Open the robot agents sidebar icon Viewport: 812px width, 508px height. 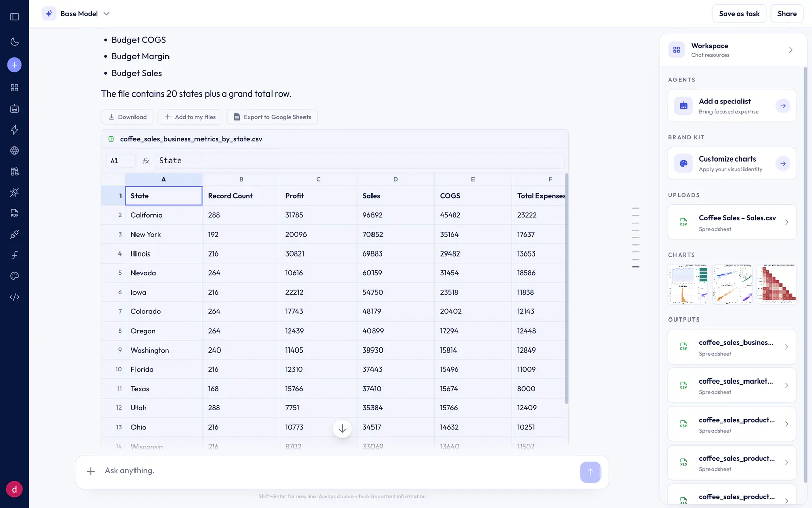coord(14,109)
